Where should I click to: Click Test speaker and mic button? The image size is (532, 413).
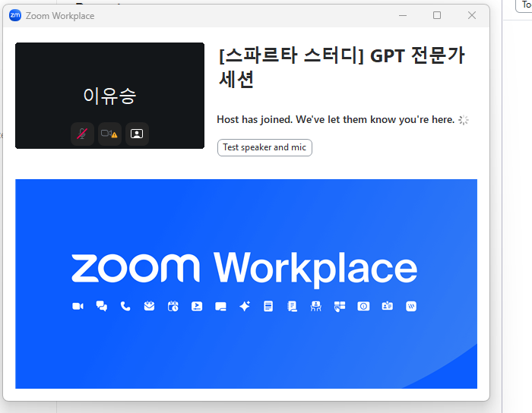click(x=264, y=148)
